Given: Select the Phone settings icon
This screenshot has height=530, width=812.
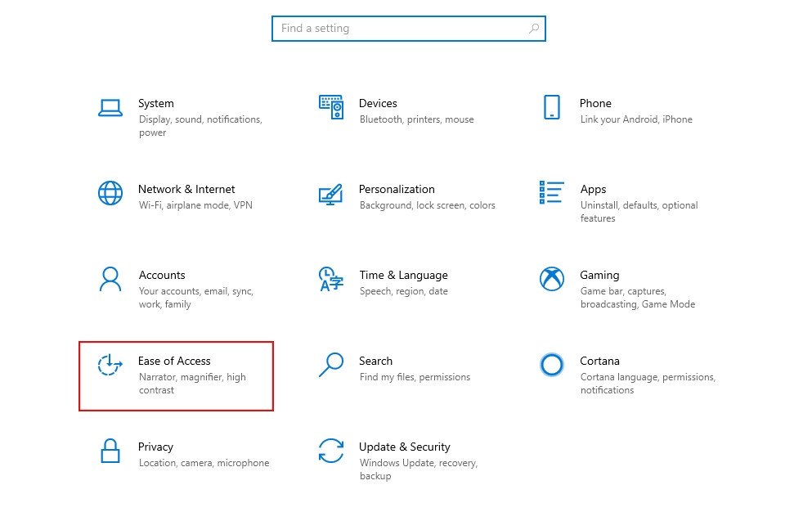Looking at the screenshot, I should pyautogui.click(x=553, y=107).
